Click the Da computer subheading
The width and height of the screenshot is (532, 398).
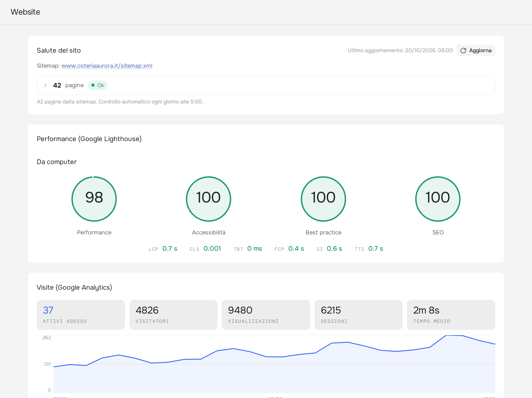[x=57, y=162]
